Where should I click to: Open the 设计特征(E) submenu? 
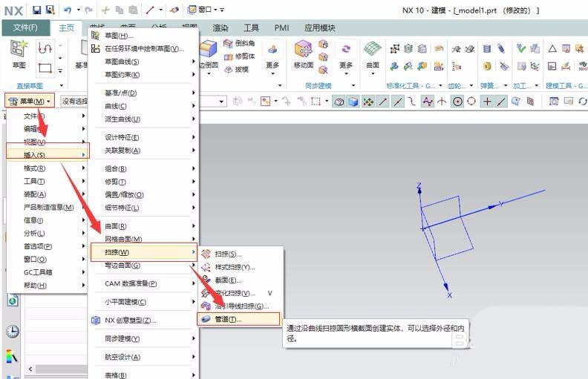pos(143,137)
